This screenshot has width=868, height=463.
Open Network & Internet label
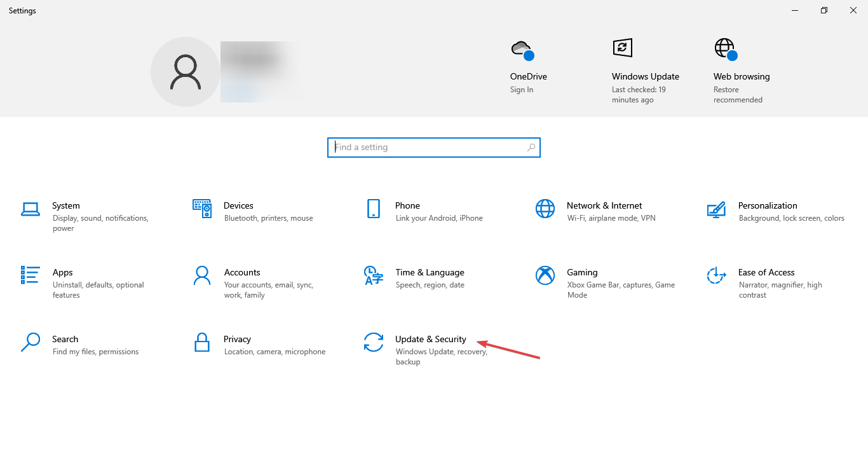604,205
